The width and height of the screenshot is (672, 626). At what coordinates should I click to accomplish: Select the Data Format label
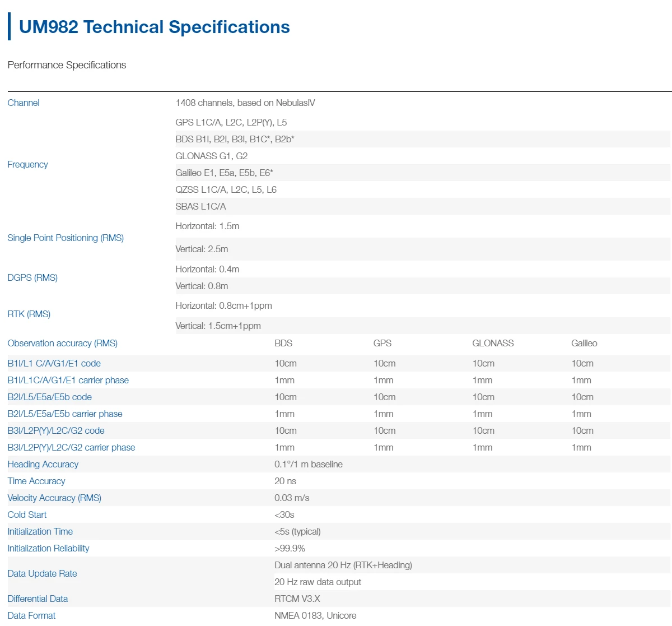31,615
